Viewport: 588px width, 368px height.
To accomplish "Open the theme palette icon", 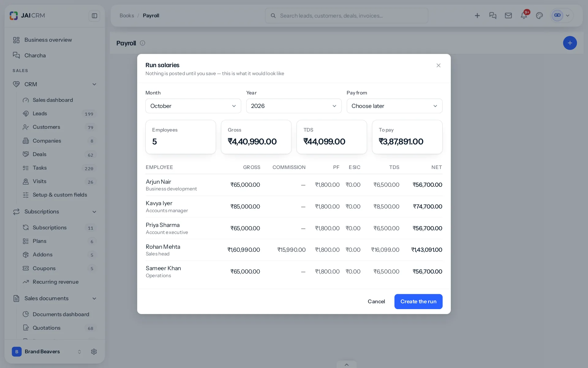I will (x=539, y=15).
